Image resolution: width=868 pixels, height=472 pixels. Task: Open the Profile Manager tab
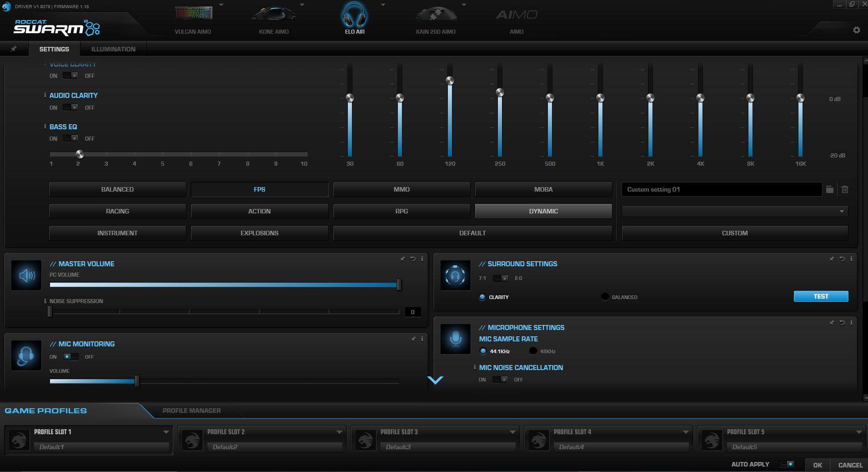pos(191,411)
